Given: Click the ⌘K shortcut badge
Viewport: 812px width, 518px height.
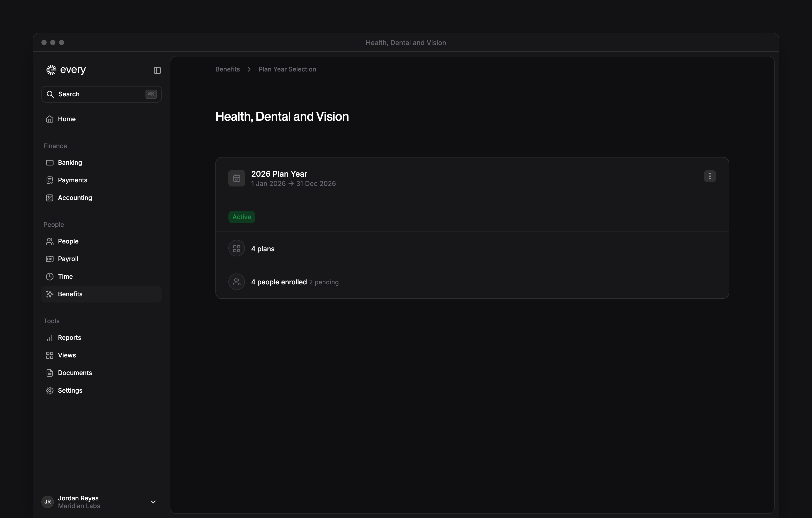Looking at the screenshot, I should [151, 94].
